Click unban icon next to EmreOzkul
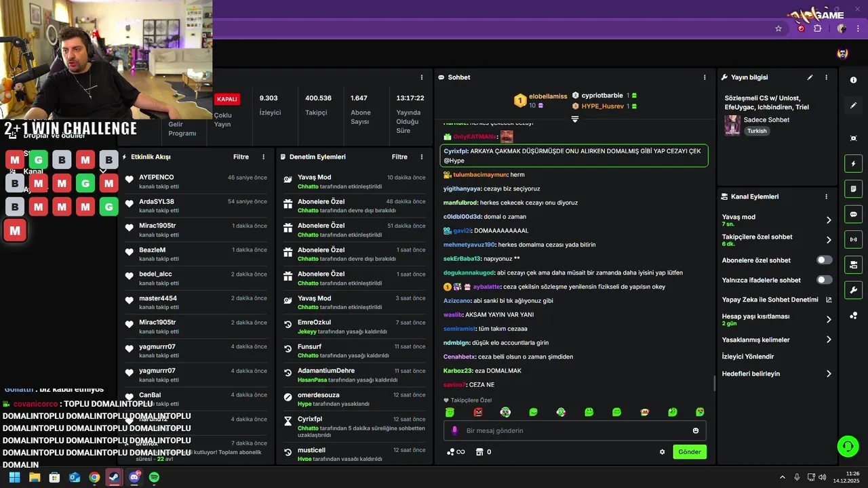Viewport: 868px width, 488px height. 288,325
